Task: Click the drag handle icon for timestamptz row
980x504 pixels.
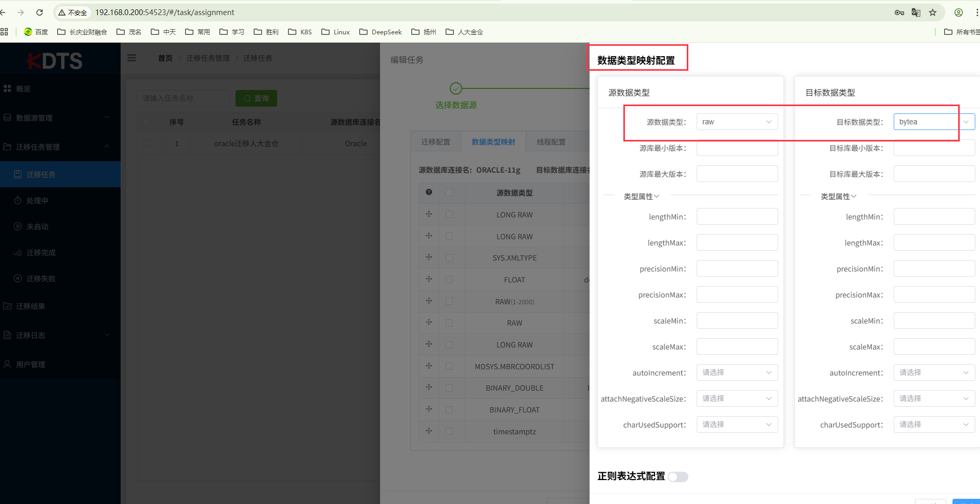Action: tap(429, 431)
